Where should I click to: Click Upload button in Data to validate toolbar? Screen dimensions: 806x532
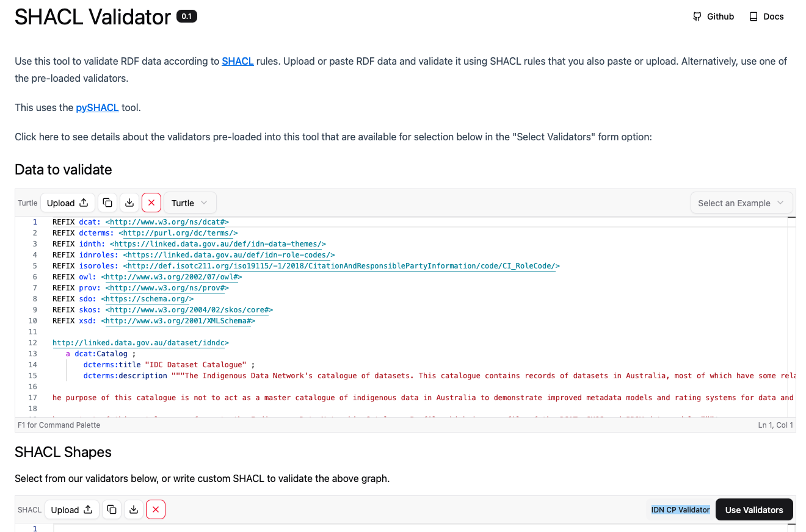68,203
